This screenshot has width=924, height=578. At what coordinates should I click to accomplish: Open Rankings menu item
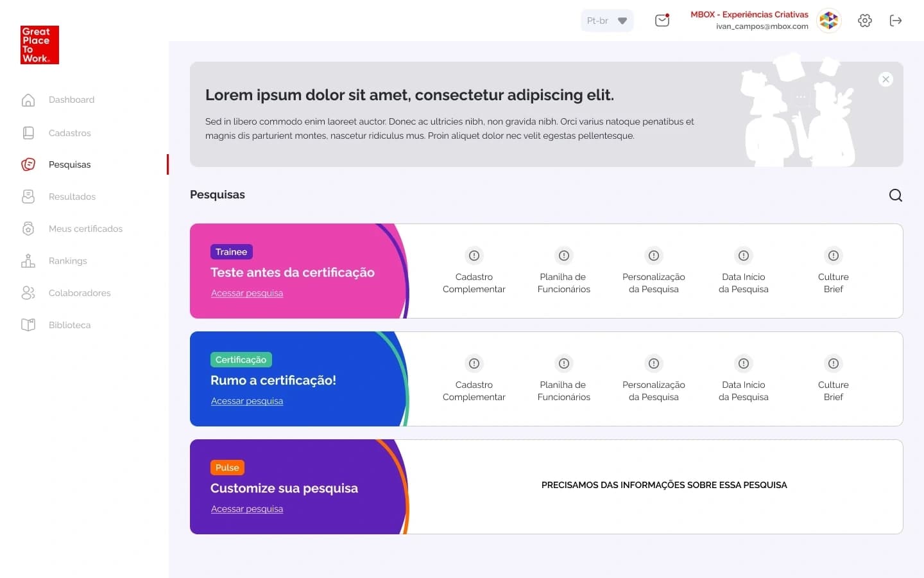(x=67, y=261)
